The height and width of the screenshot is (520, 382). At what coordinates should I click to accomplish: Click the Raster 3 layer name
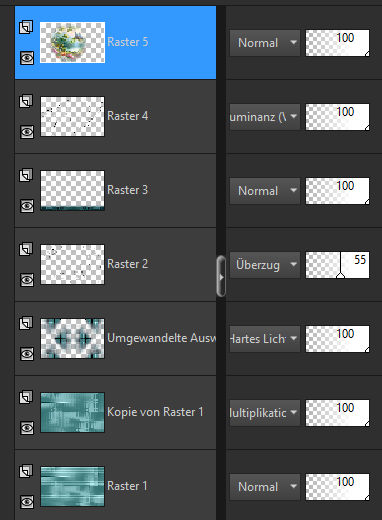[x=127, y=190]
